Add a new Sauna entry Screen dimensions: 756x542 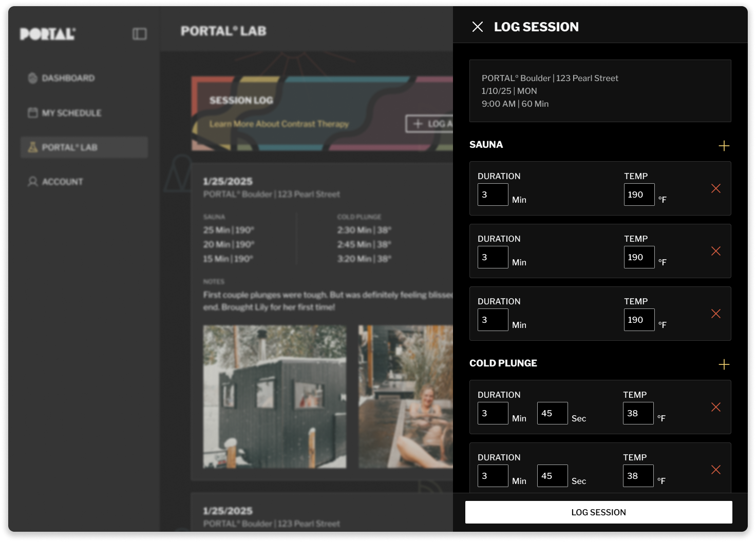(724, 146)
